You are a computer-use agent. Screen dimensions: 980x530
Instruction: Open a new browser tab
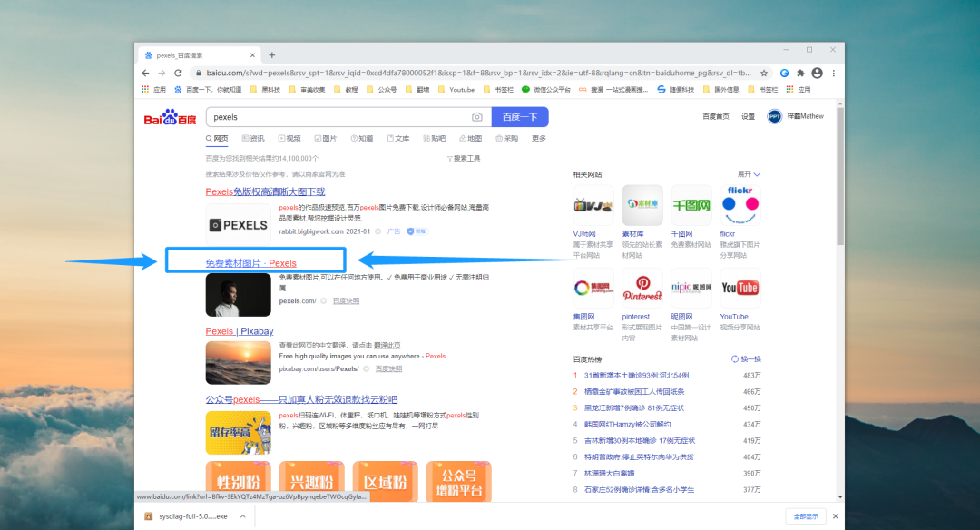(x=272, y=55)
